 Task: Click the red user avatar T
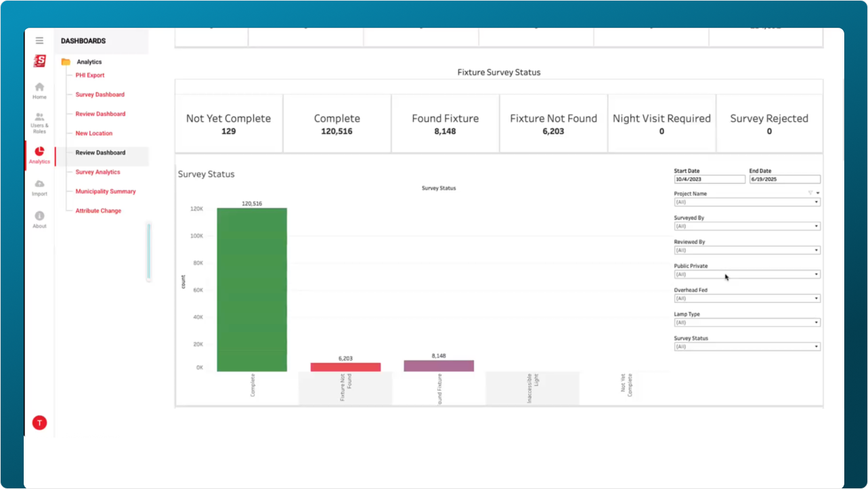click(40, 423)
